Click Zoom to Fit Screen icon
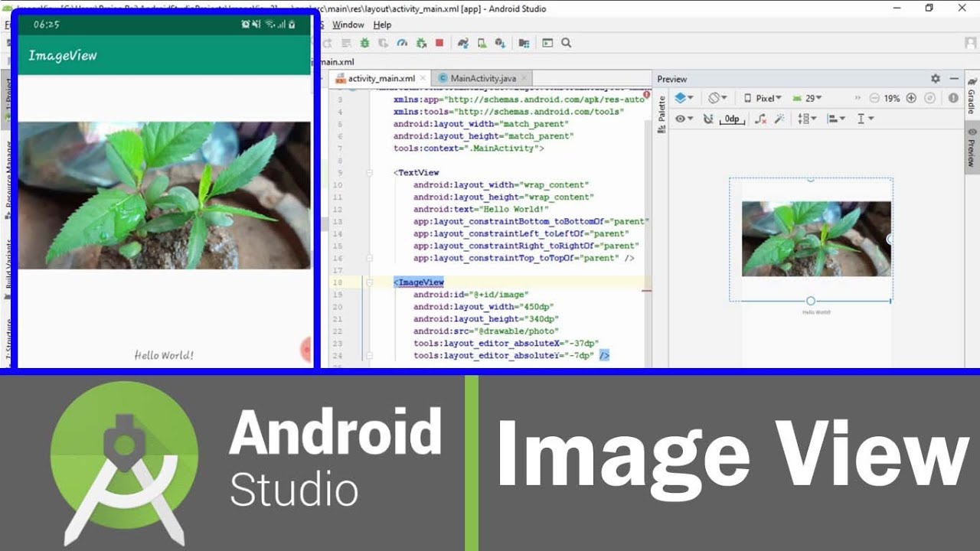980x551 pixels. (929, 98)
